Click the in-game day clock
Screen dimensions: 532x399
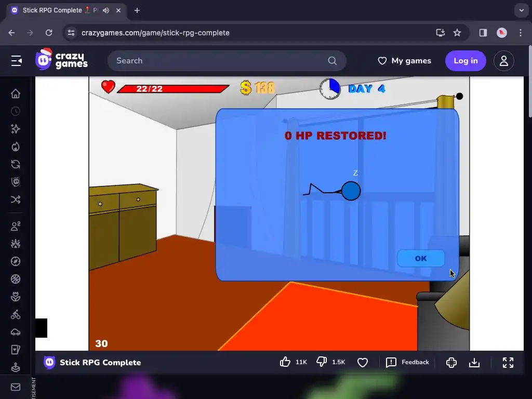click(330, 88)
